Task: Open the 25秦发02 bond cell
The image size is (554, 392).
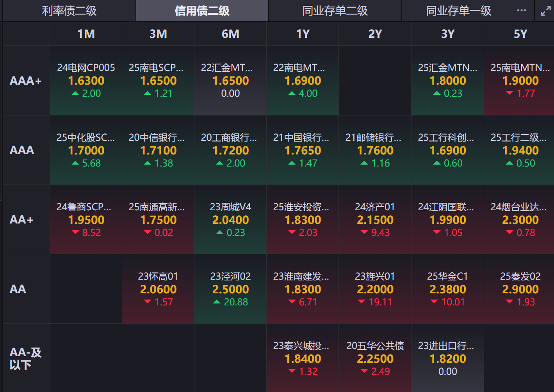Action: pos(519,289)
